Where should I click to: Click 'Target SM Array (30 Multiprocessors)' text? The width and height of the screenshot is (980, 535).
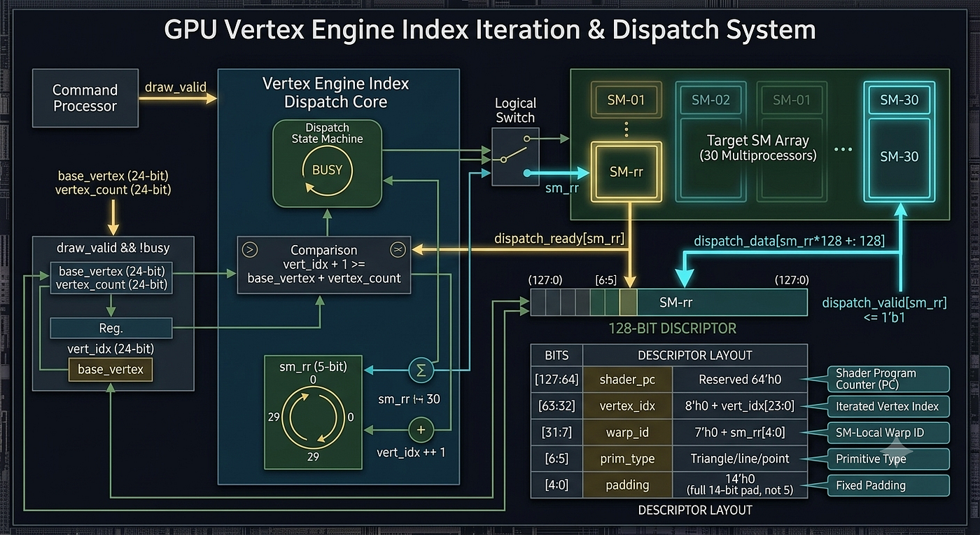[757, 148]
